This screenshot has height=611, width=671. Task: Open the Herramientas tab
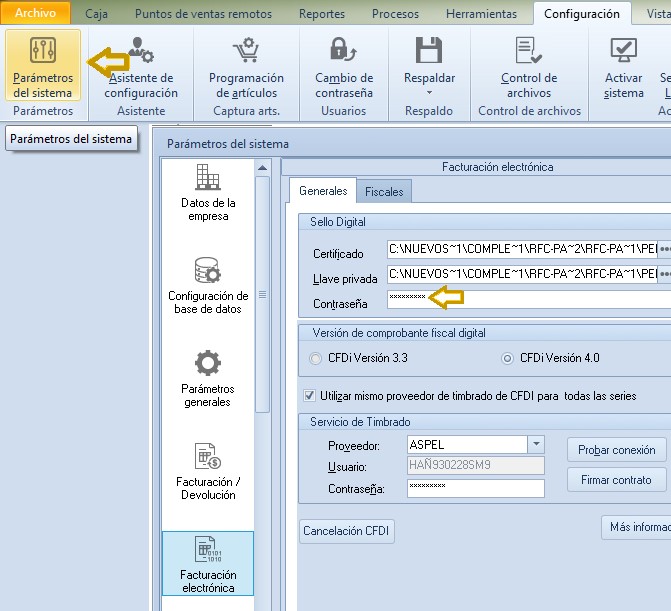click(481, 14)
